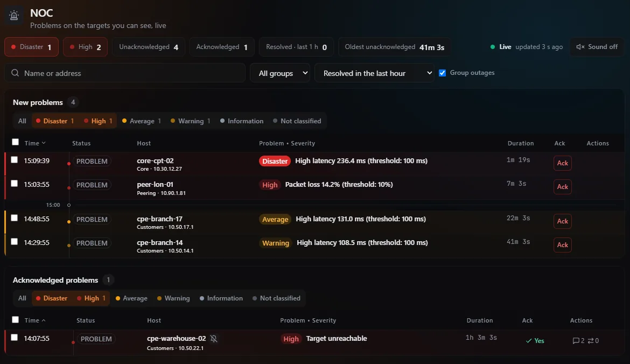This screenshot has height=364, width=630.
Task: Toggle High filter in Acknowledged problems
Action: tap(91, 298)
